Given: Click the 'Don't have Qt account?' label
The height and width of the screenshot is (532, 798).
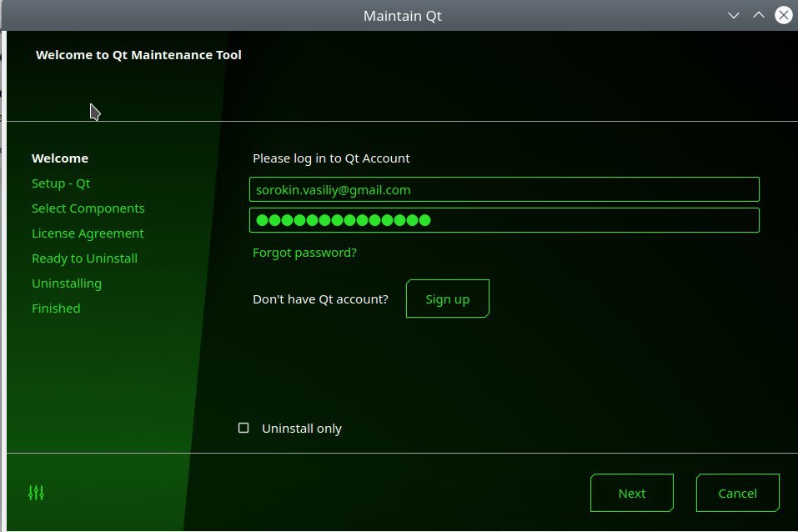Looking at the screenshot, I should pos(321,299).
